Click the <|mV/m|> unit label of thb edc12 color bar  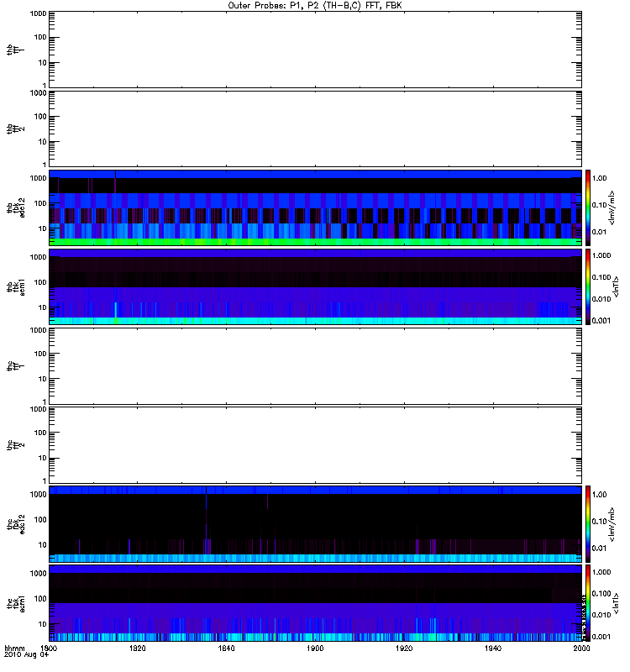point(612,207)
